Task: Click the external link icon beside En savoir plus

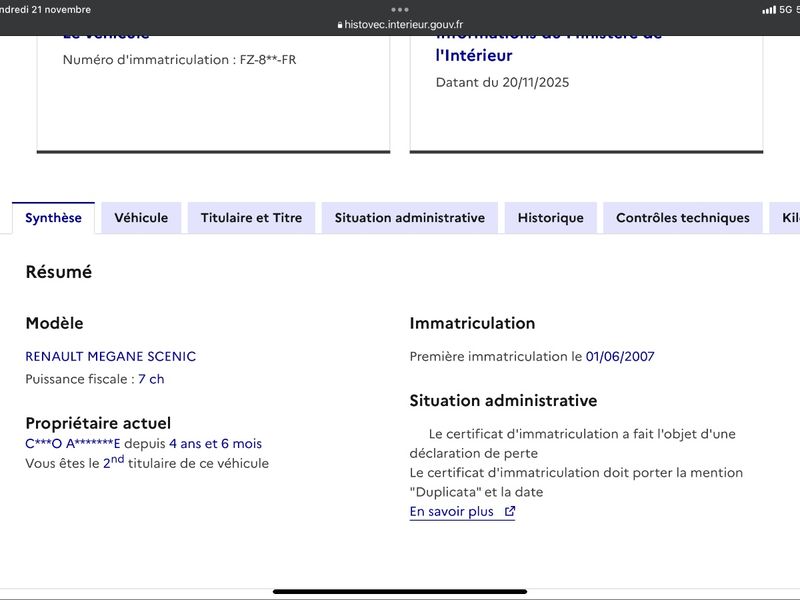Action: (509, 511)
